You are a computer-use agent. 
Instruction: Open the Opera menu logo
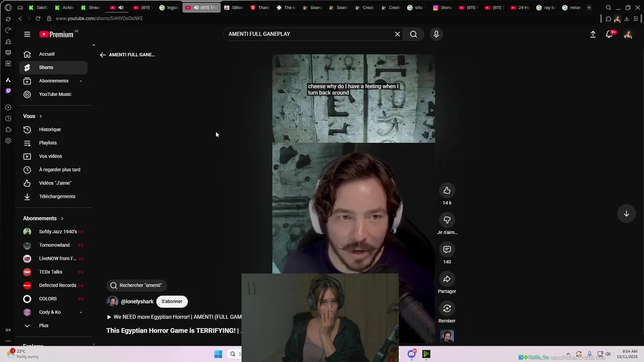pos(8,8)
